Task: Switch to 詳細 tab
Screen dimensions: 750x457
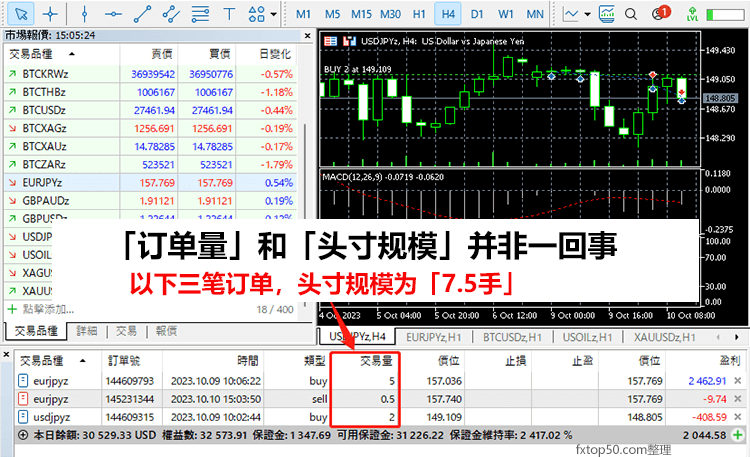Action: coord(87,331)
